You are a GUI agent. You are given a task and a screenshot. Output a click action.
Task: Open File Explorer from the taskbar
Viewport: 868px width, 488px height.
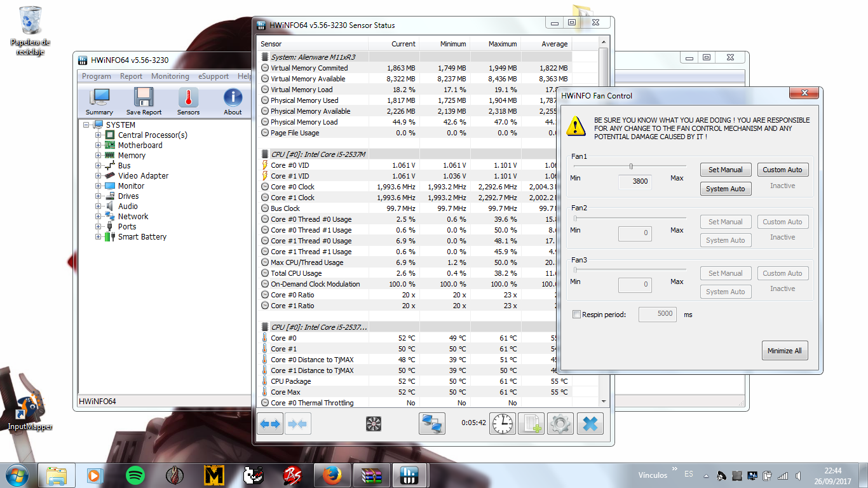coord(57,475)
